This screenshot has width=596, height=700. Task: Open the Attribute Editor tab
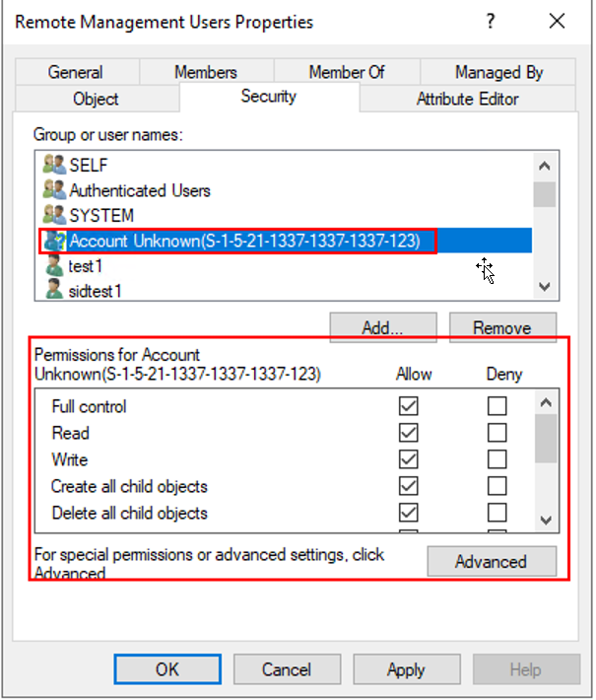[467, 99]
